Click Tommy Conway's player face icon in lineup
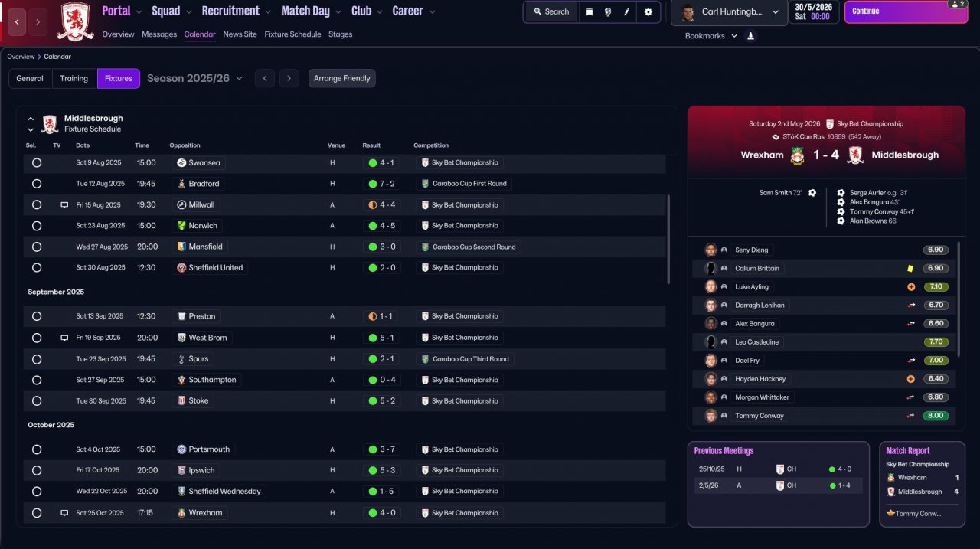Screen dimensions: 980x549 point(710,416)
